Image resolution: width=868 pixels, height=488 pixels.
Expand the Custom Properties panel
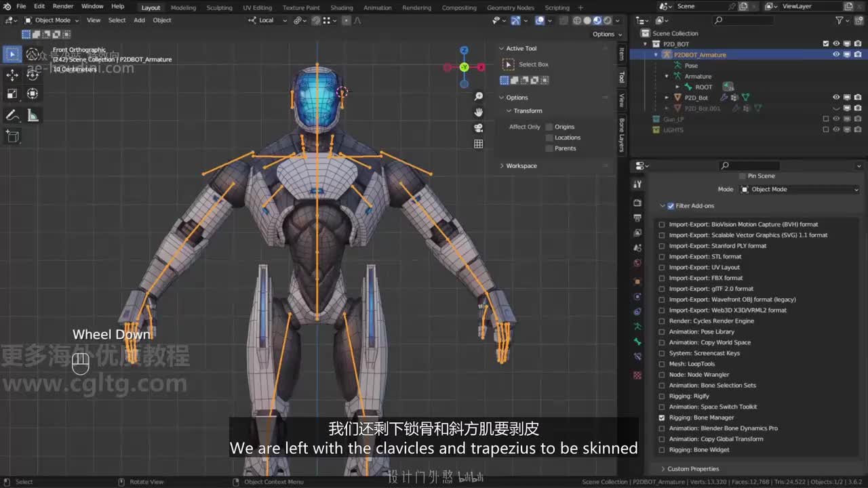pos(663,469)
